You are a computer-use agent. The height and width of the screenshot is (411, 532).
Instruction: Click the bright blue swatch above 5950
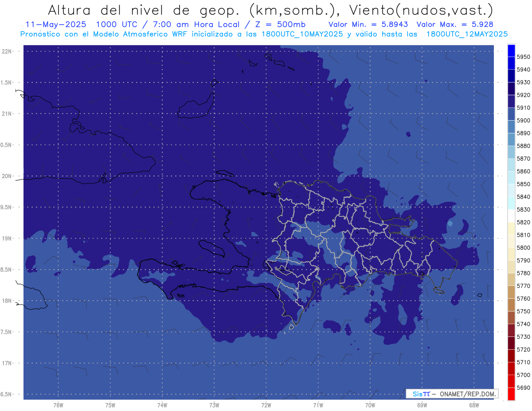click(x=511, y=51)
